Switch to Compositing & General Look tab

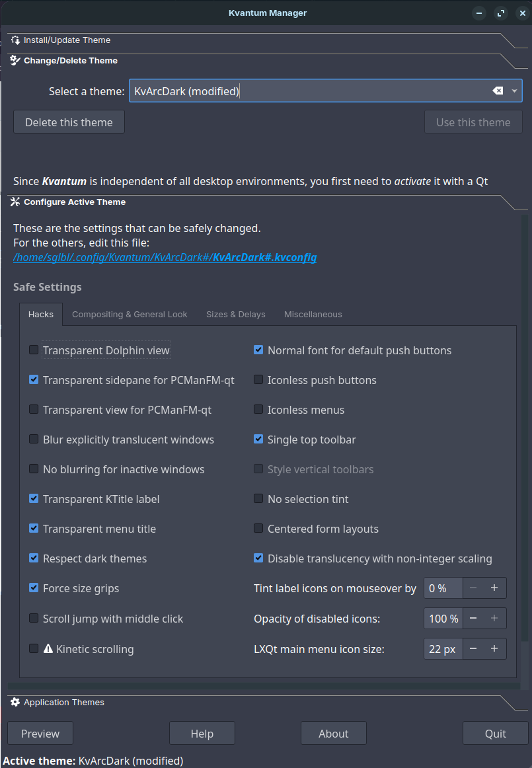[130, 314]
